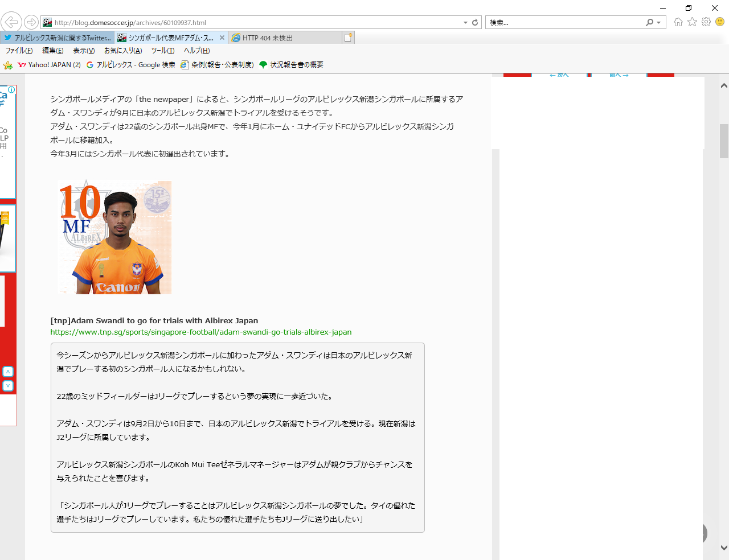Click the down arrow button on left sidebar
This screenshot has height=560, width=729.
[7, 386]
